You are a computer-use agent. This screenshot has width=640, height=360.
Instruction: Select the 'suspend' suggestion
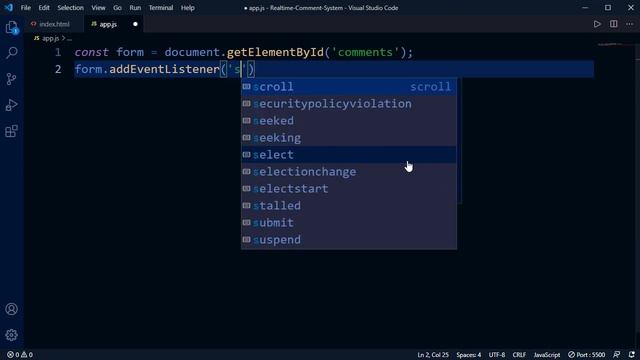[x=349, y=240]
